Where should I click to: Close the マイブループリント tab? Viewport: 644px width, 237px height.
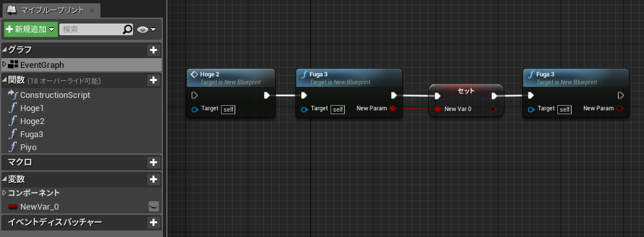(x=92, y=11)
